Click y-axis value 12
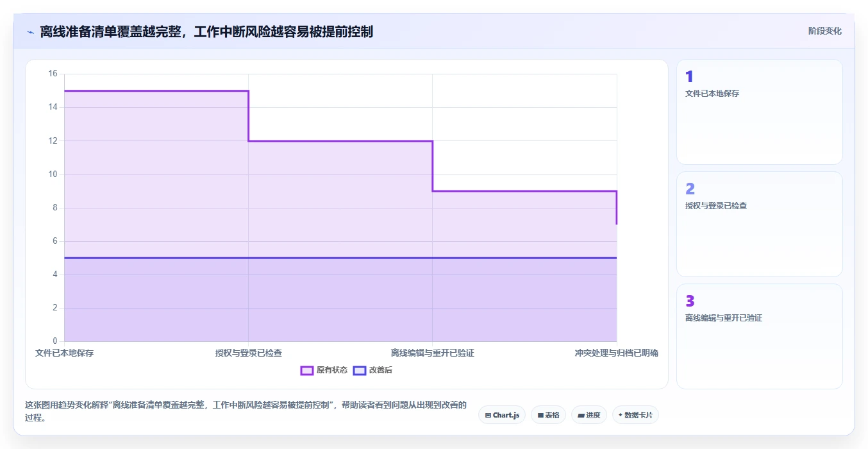868x449 pixels. coord(53,140)
